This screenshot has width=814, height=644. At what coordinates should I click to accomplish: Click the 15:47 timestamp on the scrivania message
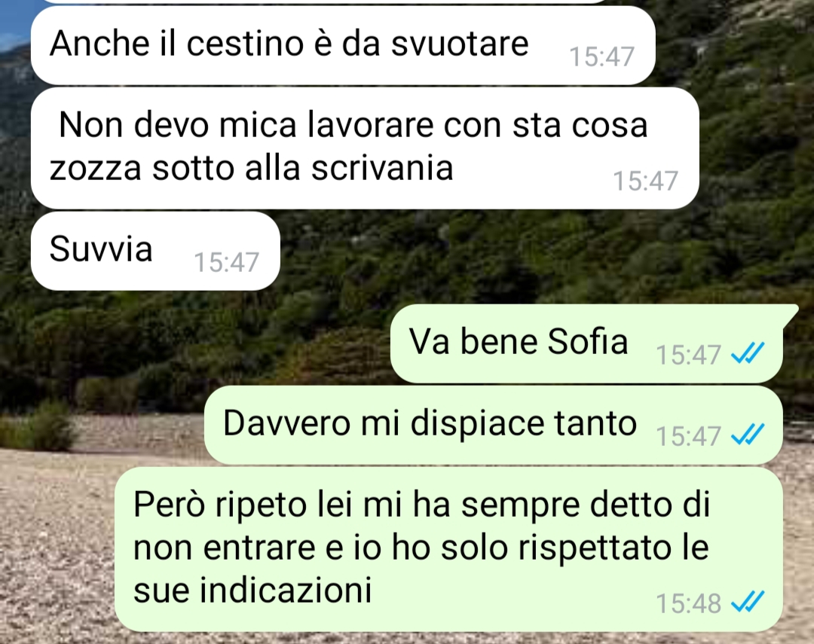pos(645,181)
